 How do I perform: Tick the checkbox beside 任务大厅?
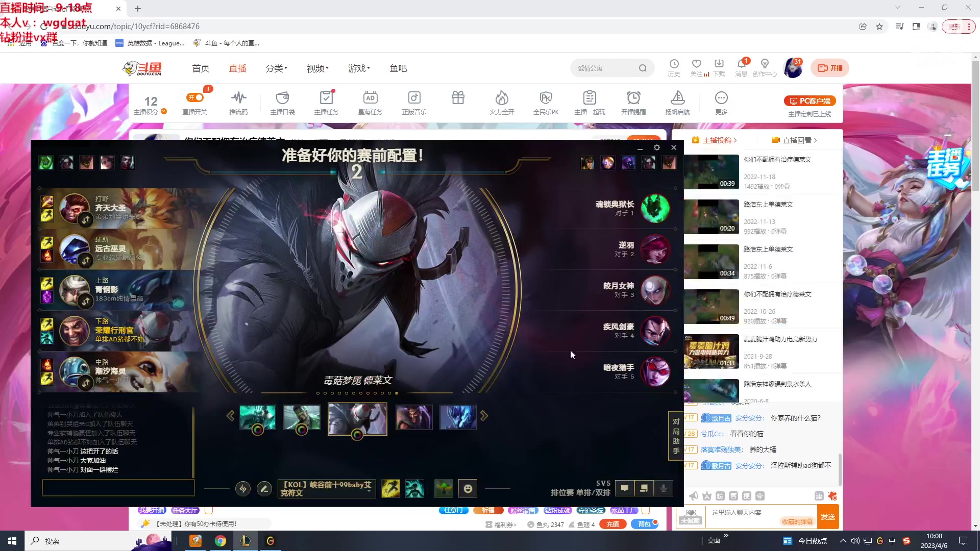[x=209, y=510]
